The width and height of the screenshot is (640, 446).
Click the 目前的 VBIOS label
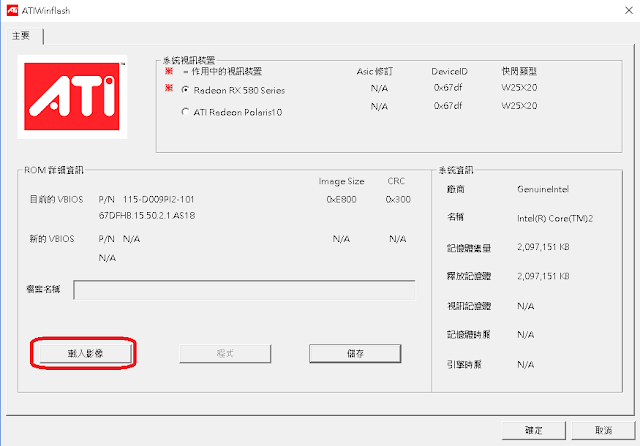(x=56, y=199)
